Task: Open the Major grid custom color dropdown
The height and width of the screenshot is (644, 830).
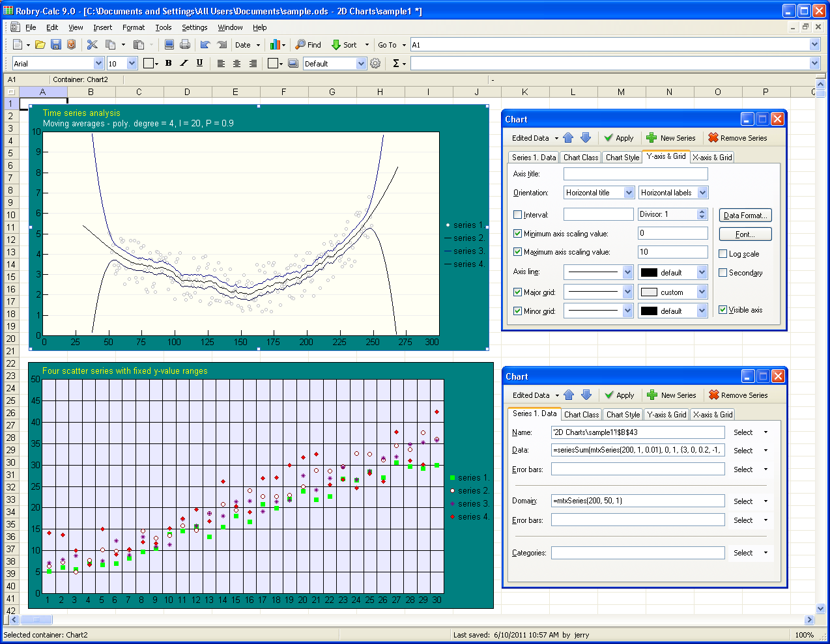Action: pos(702,292)
